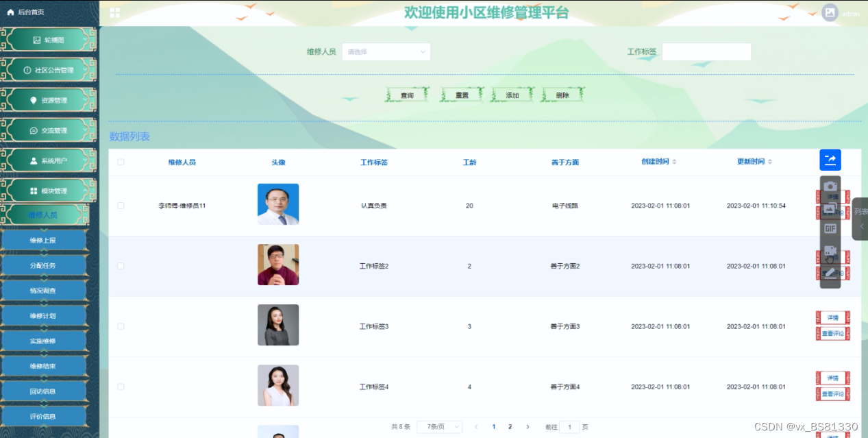Image resolution: width=868 pixels, height=438 pixels.
Task: Open the 维修人员 请选择 dropdown
Action: coord(386,51)
